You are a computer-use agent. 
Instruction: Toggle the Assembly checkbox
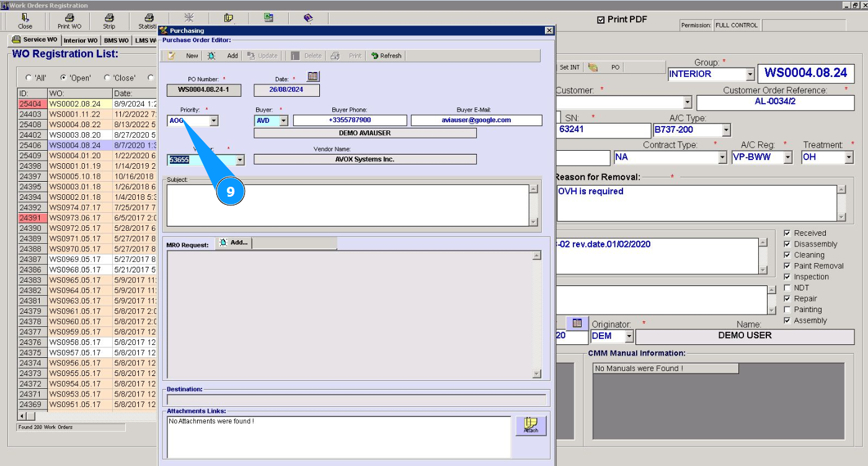(x=787, y=321)
